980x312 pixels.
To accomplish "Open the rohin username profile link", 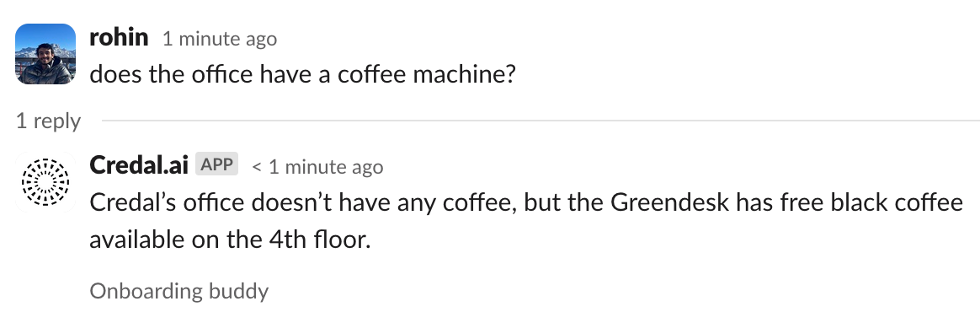I will [119, 38].
